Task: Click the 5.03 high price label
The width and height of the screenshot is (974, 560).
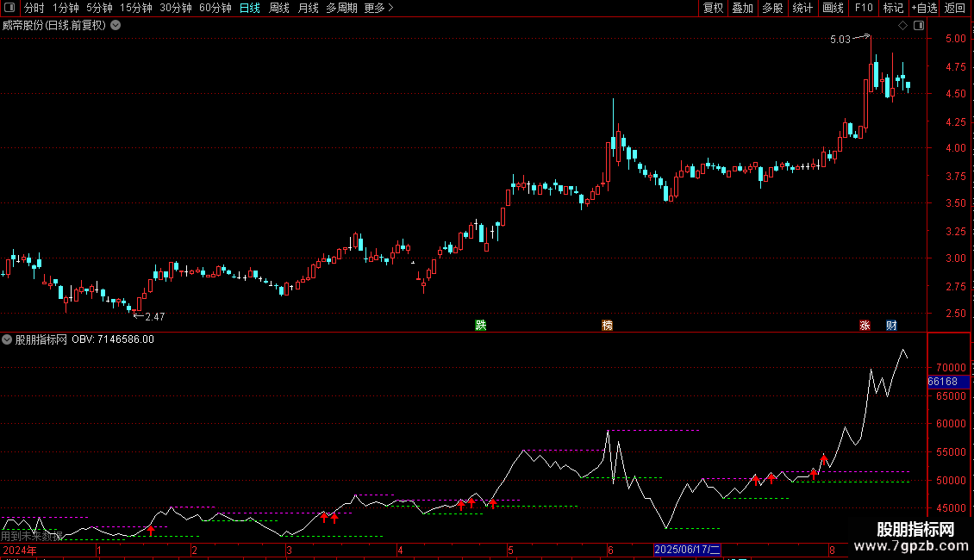Action: [x=840, y=39]
